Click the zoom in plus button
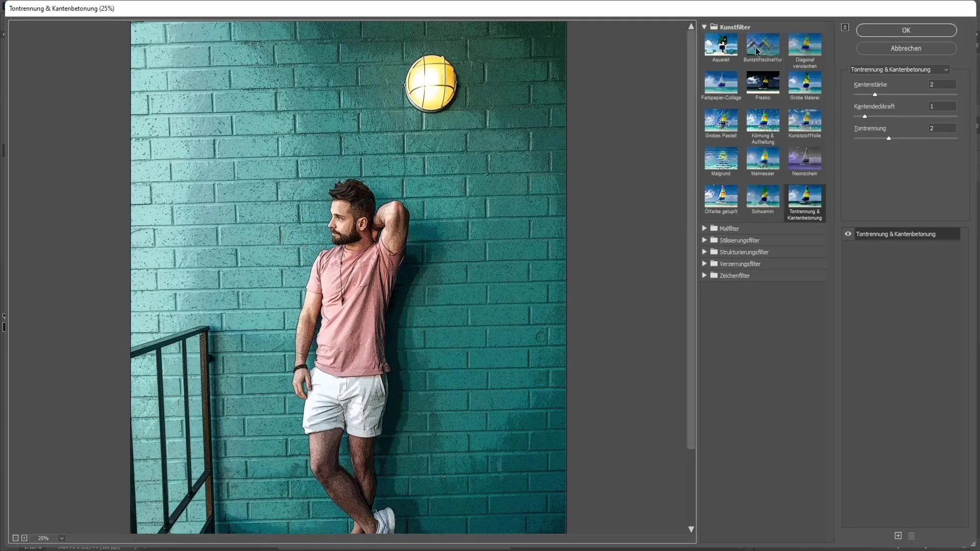 coord(24,538)
